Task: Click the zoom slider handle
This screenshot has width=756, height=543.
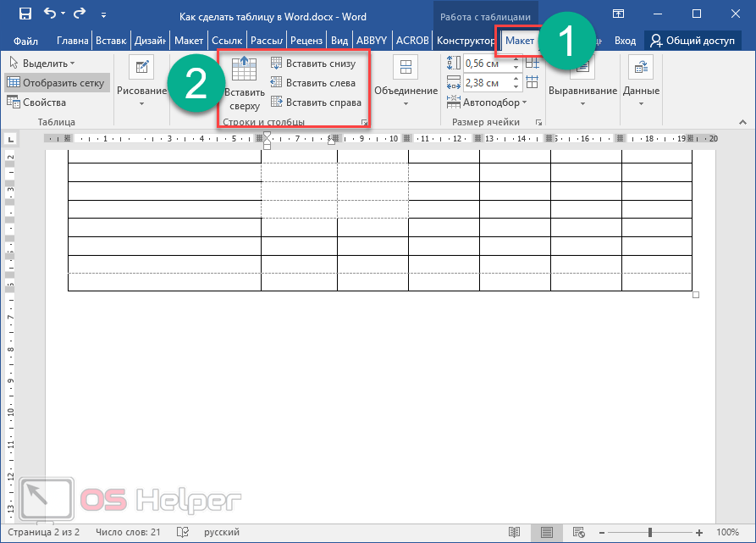Action: point(650,532)
